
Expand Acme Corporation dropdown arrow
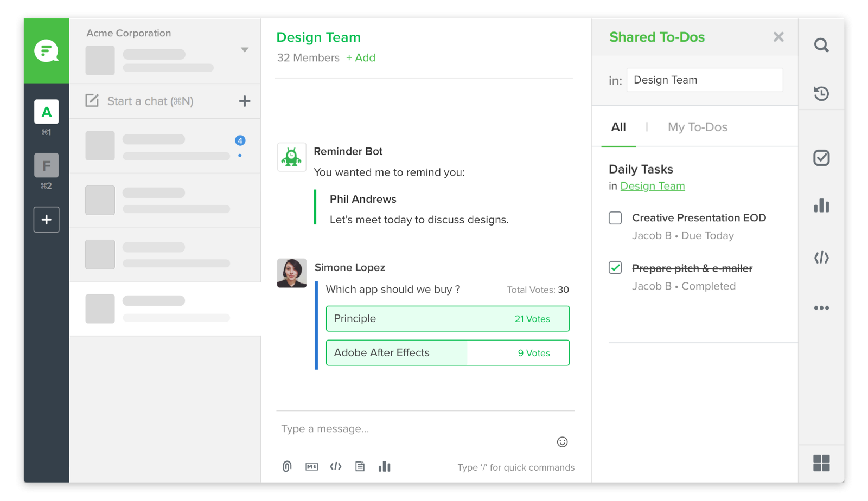[245, 50]
